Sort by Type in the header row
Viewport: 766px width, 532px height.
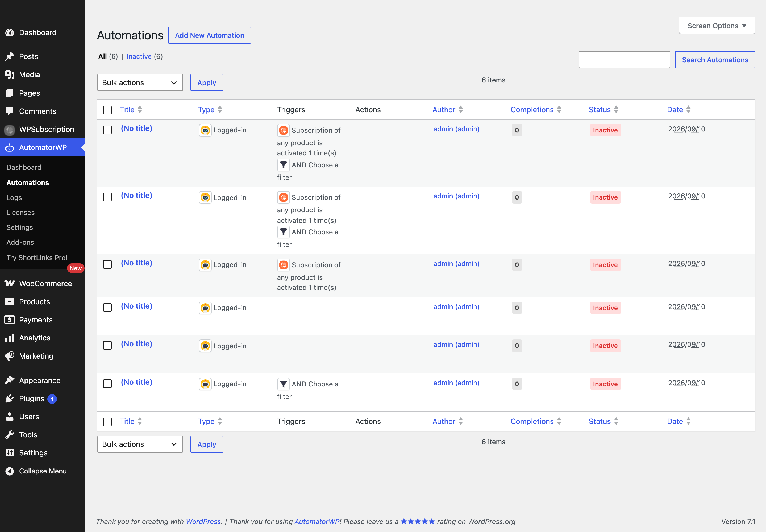pos(210,110)
